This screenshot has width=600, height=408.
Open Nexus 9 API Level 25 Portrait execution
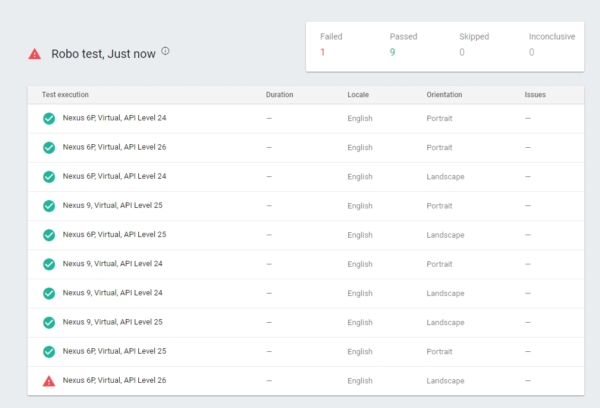[112, 205]
